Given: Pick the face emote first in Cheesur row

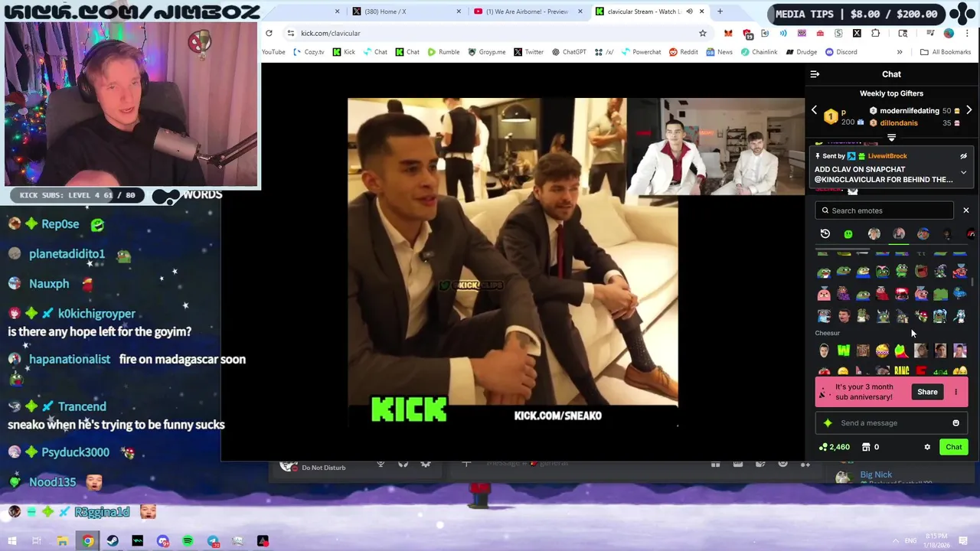Looking at the screenshot, I should click(x=824, y=350).
